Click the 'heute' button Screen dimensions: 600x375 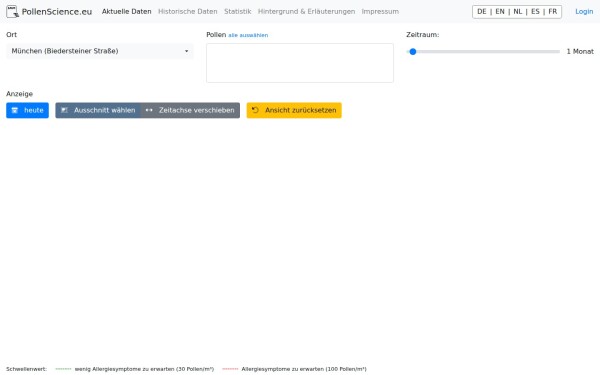[28, 110]
